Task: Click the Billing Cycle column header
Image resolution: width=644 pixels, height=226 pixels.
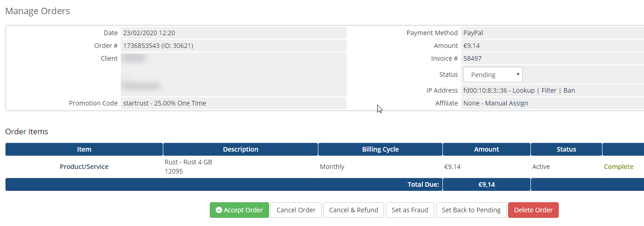Action: 380,149
